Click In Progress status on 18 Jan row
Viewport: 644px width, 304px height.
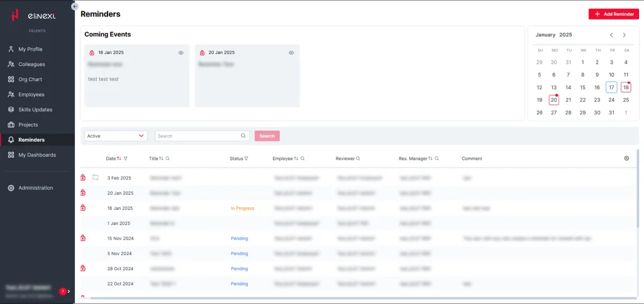pyautogui.click(x=242, y=209)
